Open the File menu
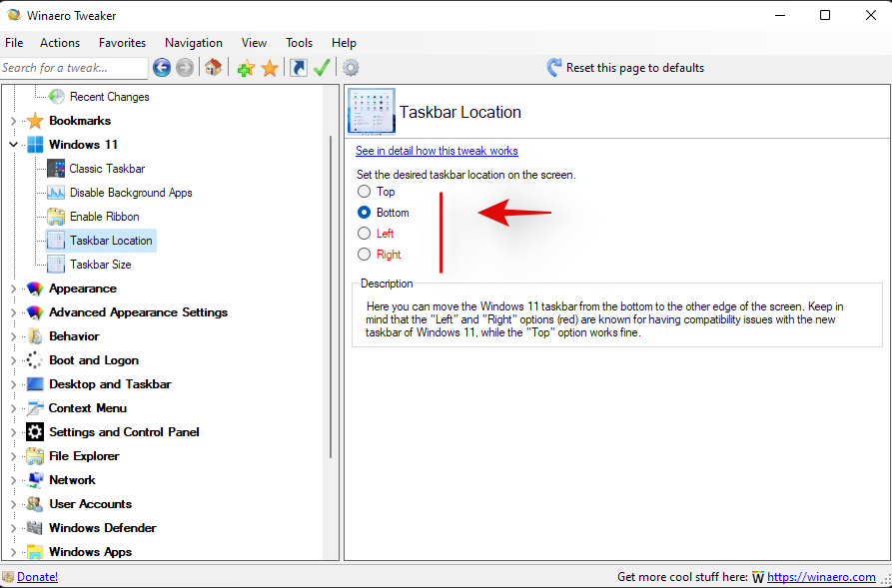The height and width of the screenshot is (588, 892). coord(14,43)
